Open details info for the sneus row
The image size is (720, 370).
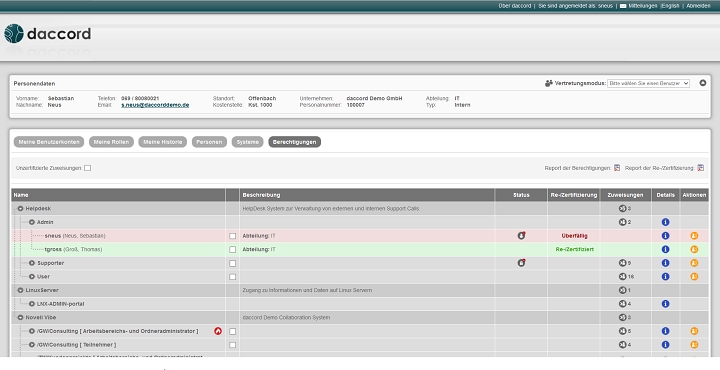tap(665, 236)
